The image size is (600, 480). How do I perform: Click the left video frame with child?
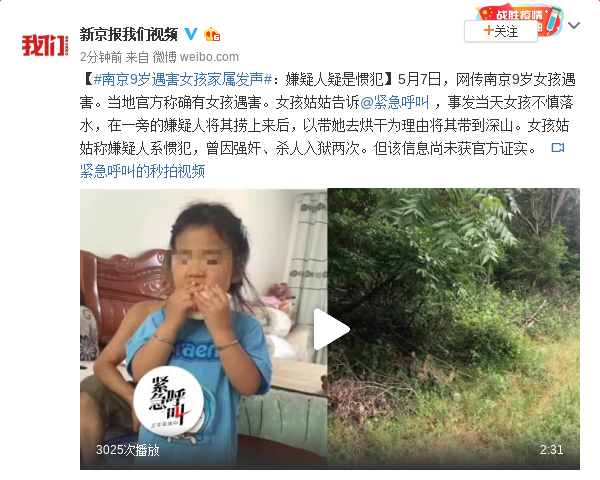[204, 329]
